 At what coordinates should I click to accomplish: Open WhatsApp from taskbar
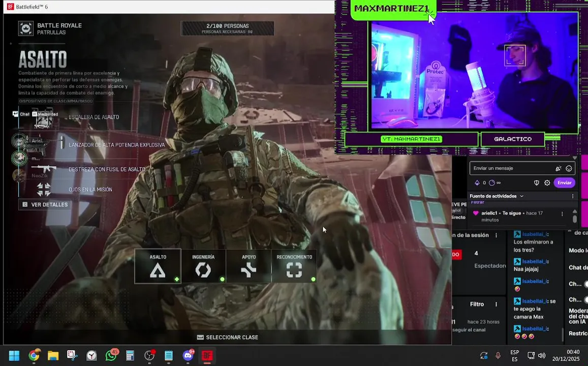click(111, 355)
